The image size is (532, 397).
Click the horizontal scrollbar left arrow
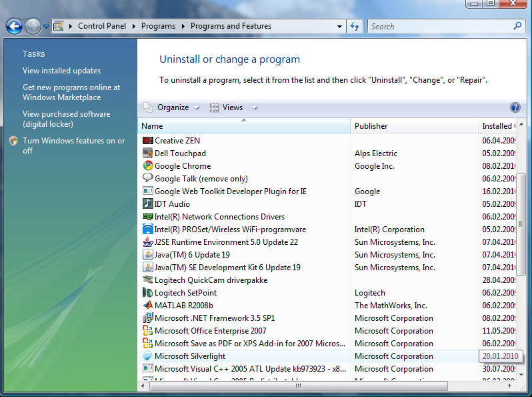pyautogui.click(x=143, y=386)
